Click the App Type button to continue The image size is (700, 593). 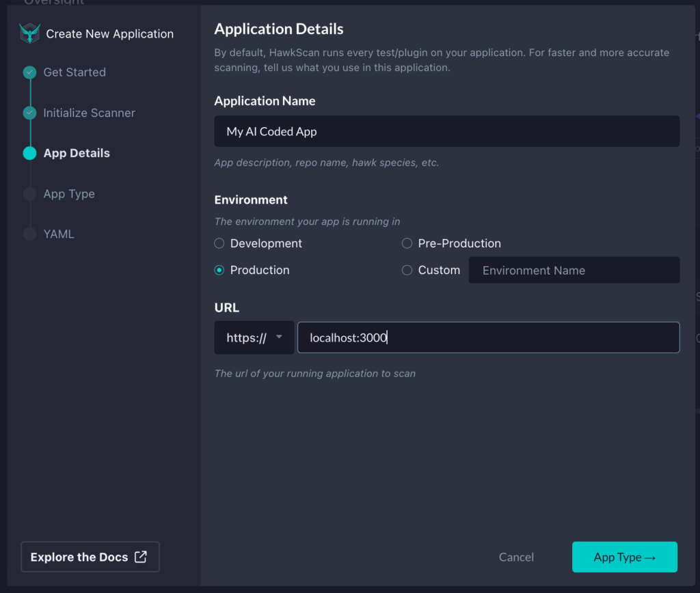tap(624, 557)
